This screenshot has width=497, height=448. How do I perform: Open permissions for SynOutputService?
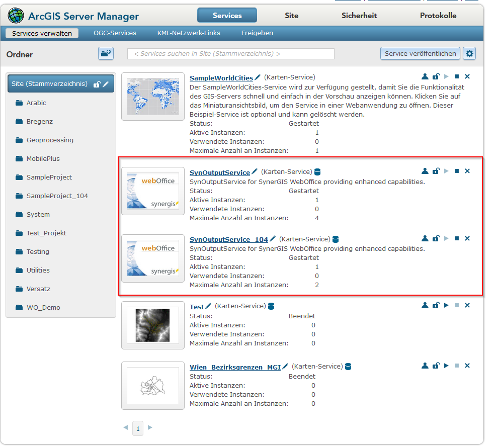(x=425, y=171)
